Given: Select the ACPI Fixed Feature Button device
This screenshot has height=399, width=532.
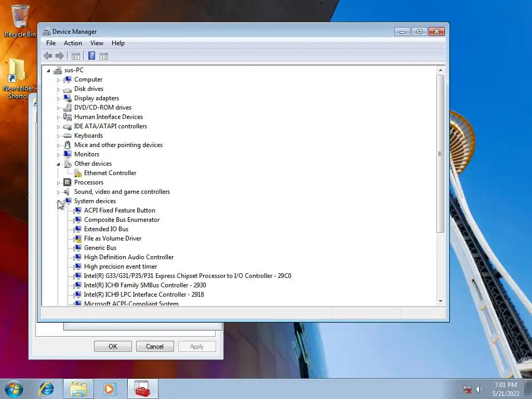Looking at the screenshot, I should (120, 210).
